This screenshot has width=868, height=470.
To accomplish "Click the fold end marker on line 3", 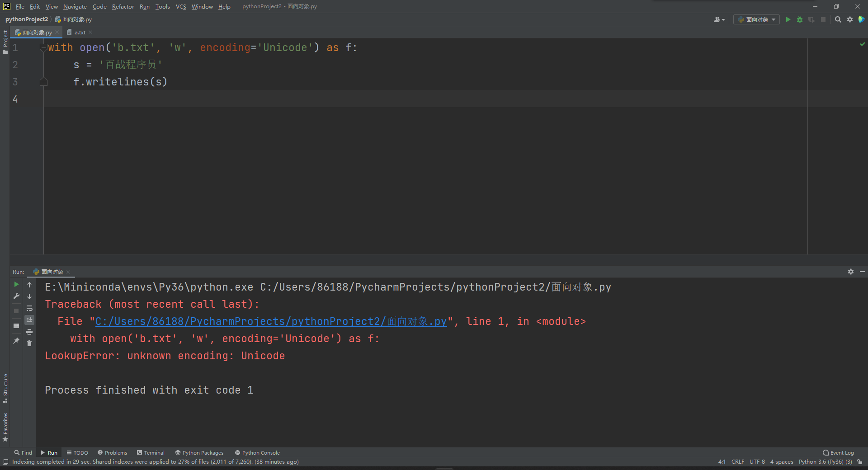I will 43,82.
